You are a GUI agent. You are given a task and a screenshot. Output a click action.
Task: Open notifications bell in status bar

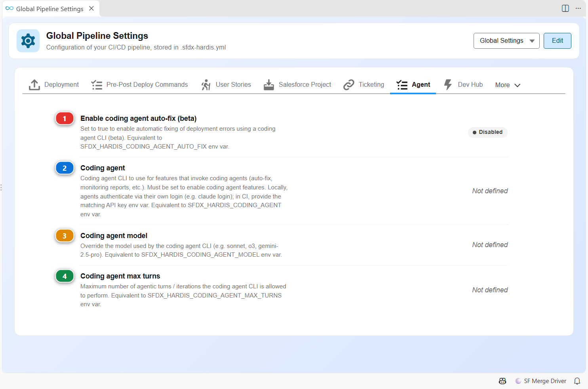[x=577, y=381]
